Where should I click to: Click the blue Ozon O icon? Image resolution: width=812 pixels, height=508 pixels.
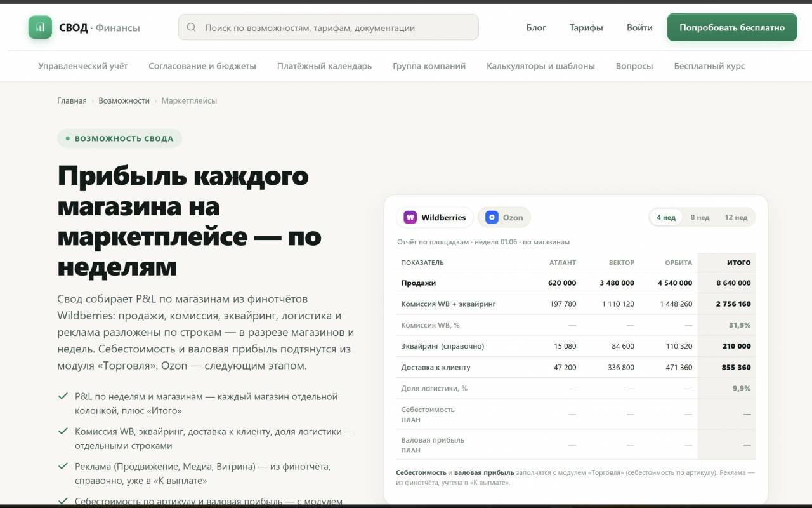[492, 217]
